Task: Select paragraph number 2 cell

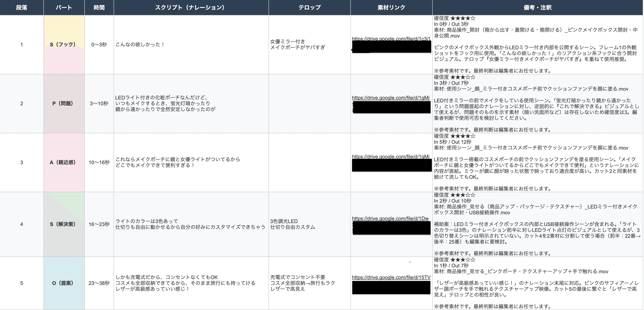Action: point(22,103)
